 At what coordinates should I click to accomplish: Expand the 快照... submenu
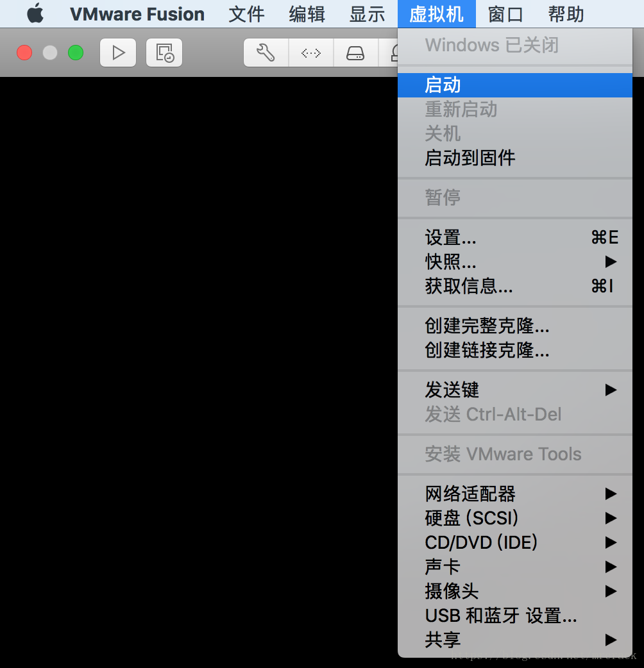pos(515,262)
